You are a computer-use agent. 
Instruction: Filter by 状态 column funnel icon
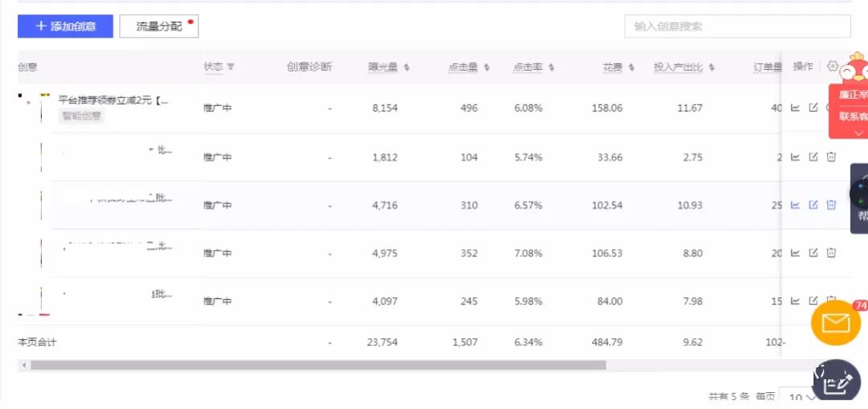tap(231, 67)
